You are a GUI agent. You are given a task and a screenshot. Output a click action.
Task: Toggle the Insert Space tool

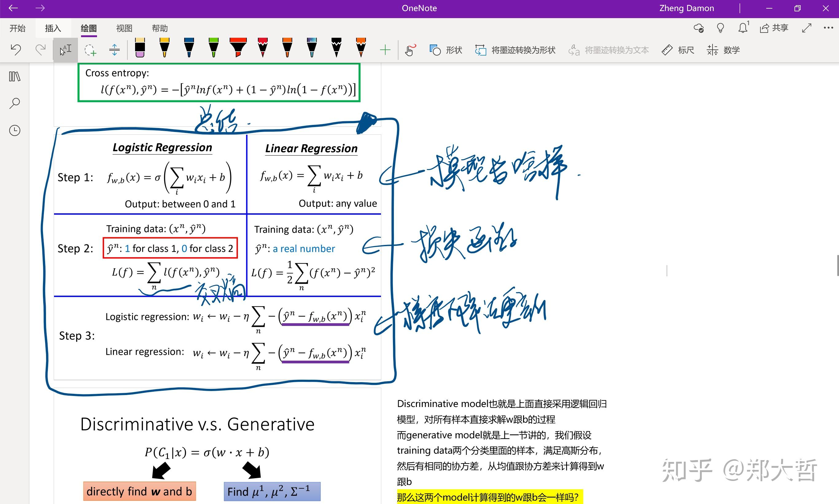(115, 50)
